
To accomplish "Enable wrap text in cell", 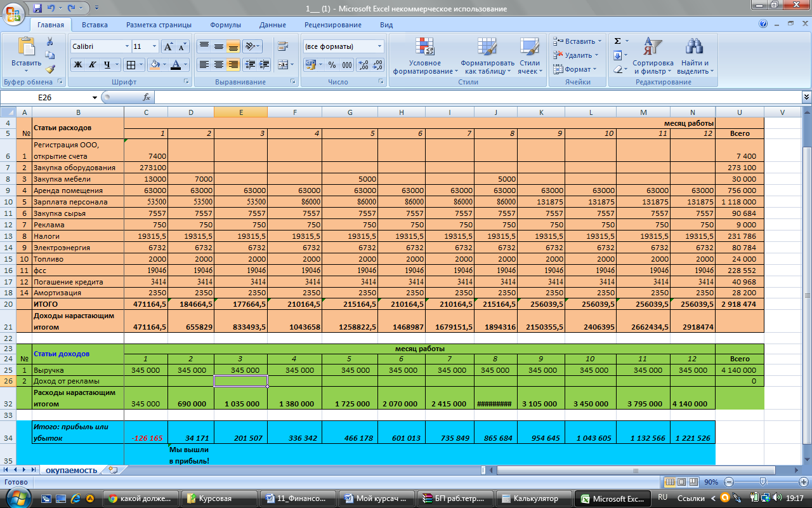I will click(x=283, y=46).
